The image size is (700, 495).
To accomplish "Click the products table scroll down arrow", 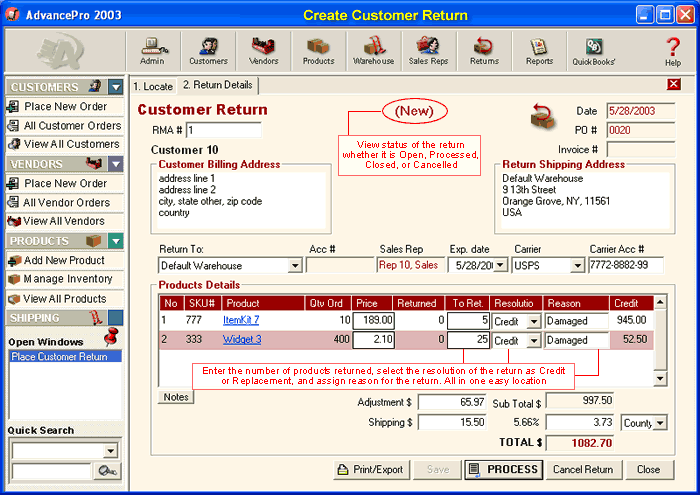I will (x=660, y=379).
